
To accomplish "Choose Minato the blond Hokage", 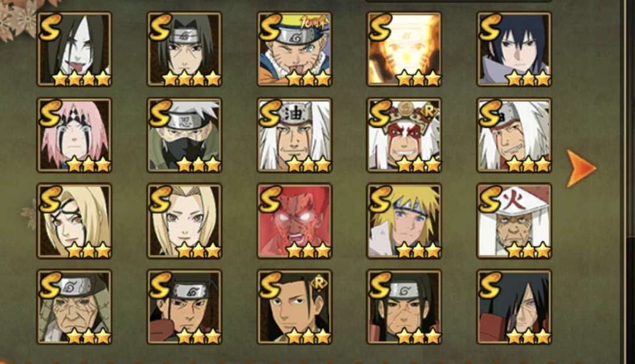I will coord(404,221).
